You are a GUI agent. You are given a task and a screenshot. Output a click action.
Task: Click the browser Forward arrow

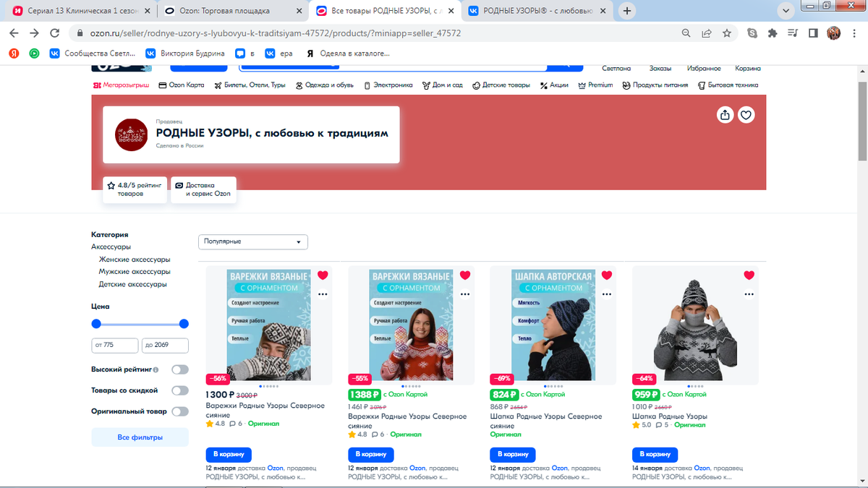(34, 33)
